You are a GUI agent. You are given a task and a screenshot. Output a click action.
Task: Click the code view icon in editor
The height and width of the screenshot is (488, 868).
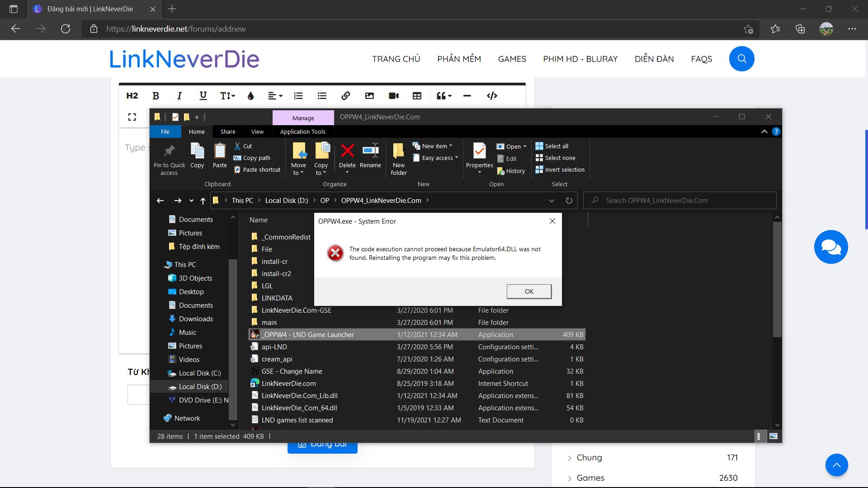[492, 96]
